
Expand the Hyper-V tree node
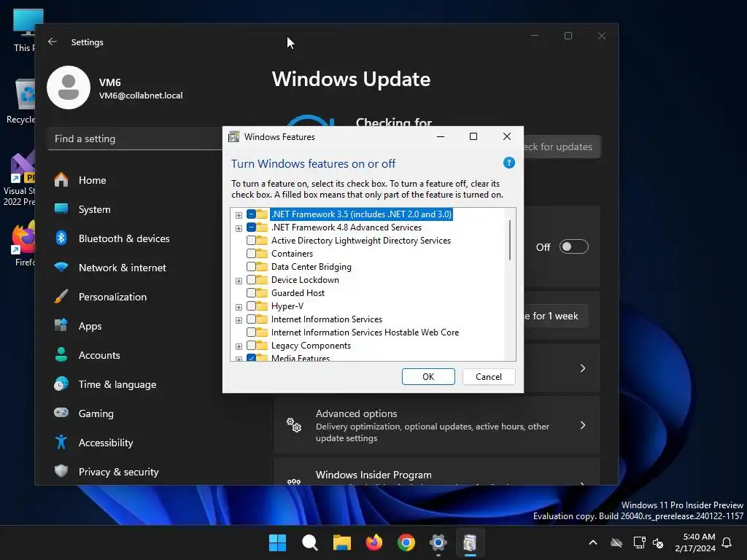point(239,307)
